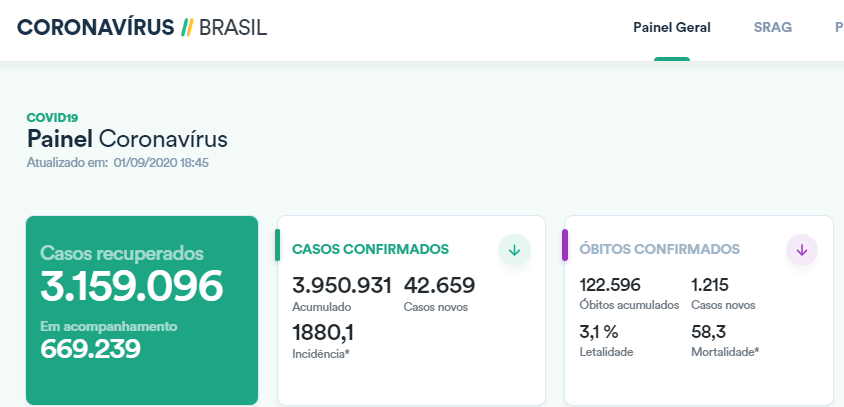Click the Painel Coronavírus page title
844x407 pixels.
(127, 139)
